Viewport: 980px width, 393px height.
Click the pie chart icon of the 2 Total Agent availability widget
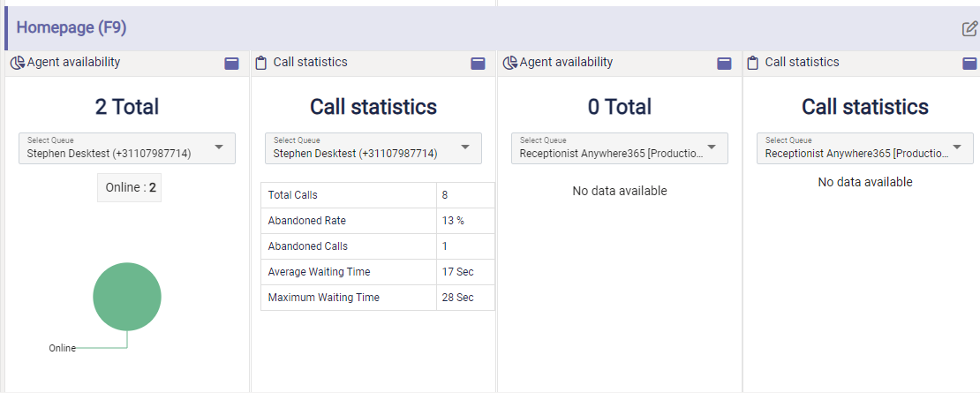17,63
